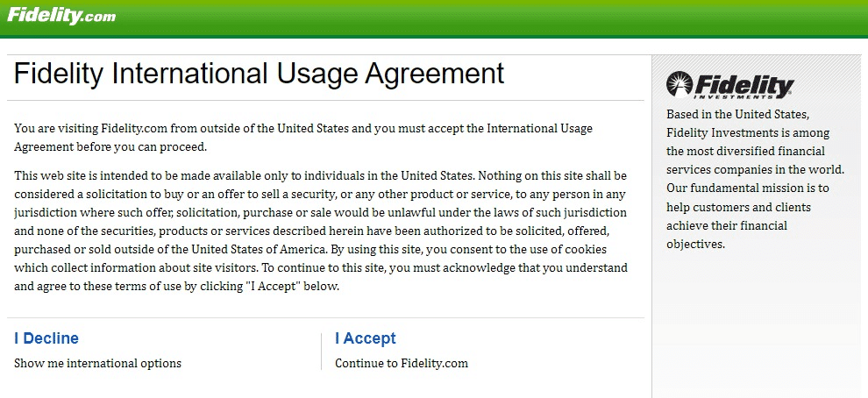Screen dimensions: 868x398
Task: Click the horizontal separator line below the page heading
Action: click(325, 100)
